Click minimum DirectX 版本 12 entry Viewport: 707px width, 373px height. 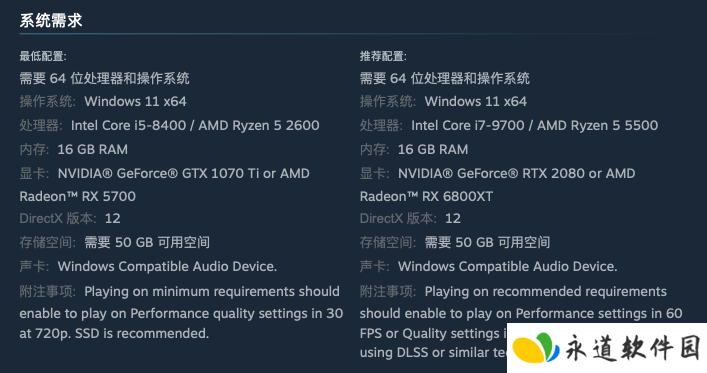coord(70,219)
